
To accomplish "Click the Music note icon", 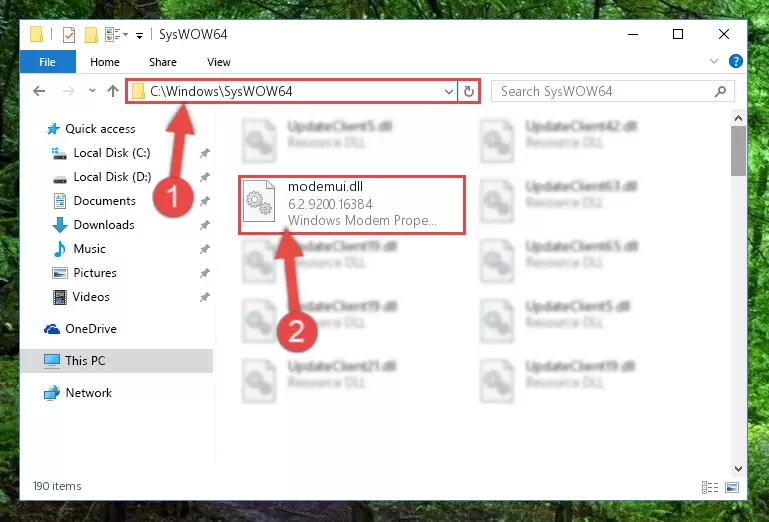I will pos(59,249).
